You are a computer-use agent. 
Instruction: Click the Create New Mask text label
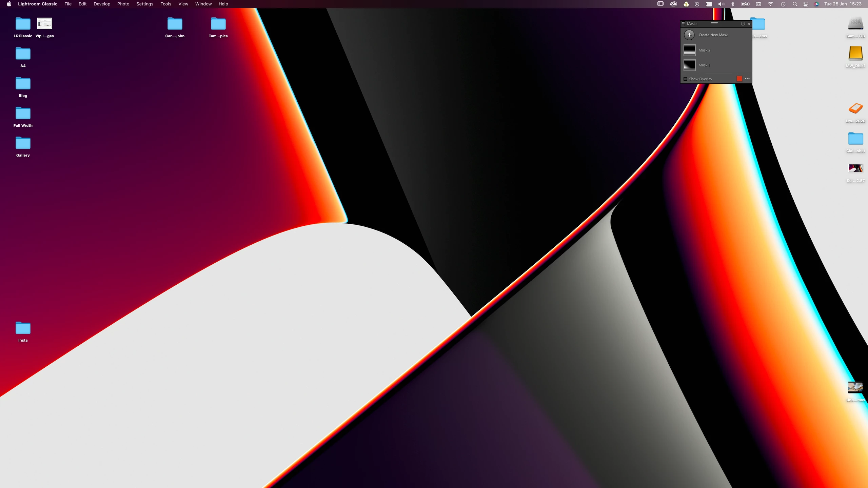click(713, 35)
